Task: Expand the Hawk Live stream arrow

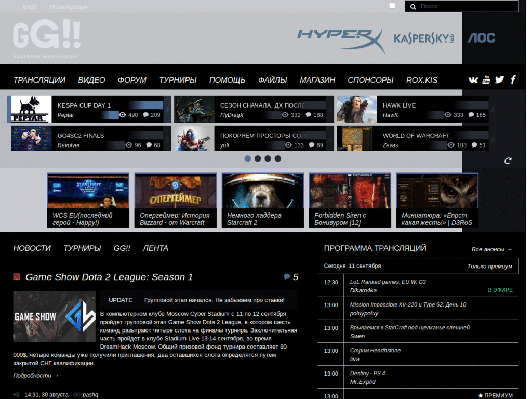Action: (x=493, y=109)
